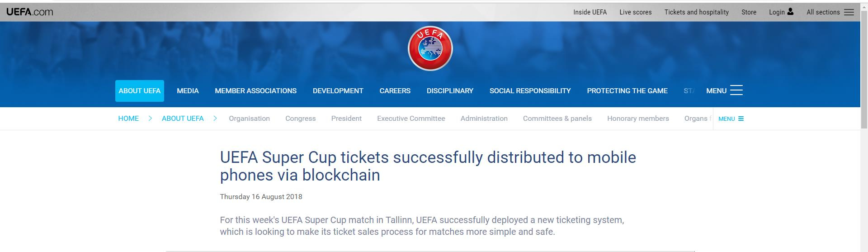
Task: Click the login user silhouette icon
Action: tap(790, 12)
